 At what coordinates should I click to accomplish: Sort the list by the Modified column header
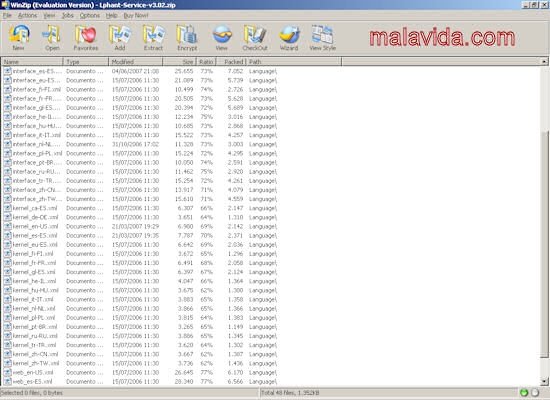[x=136, y=62]
